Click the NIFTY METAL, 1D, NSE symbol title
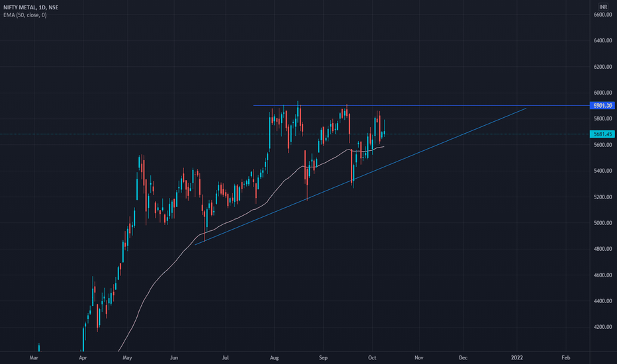The width and height of the screenshot is (617, 364). click(30, 7)
